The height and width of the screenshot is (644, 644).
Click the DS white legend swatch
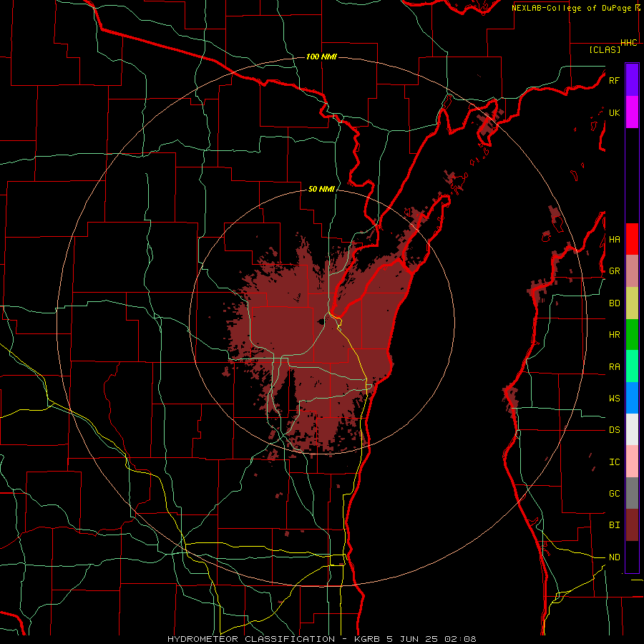[x=632, y=429]
